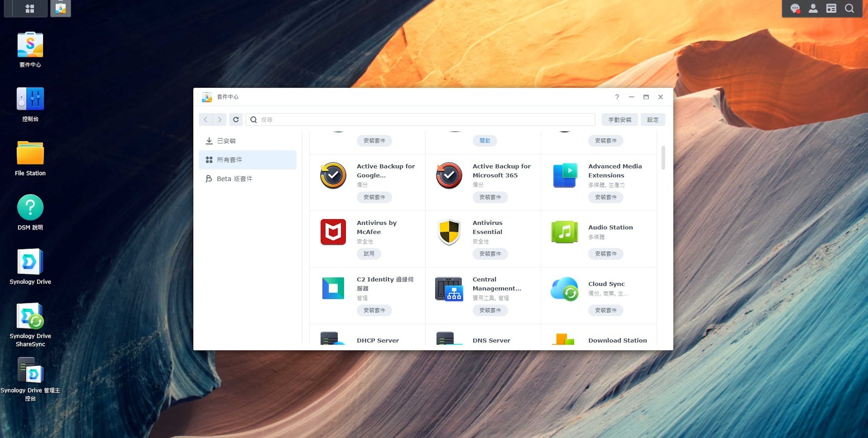Go forward with the right arrow

click(x=220, y=120)
